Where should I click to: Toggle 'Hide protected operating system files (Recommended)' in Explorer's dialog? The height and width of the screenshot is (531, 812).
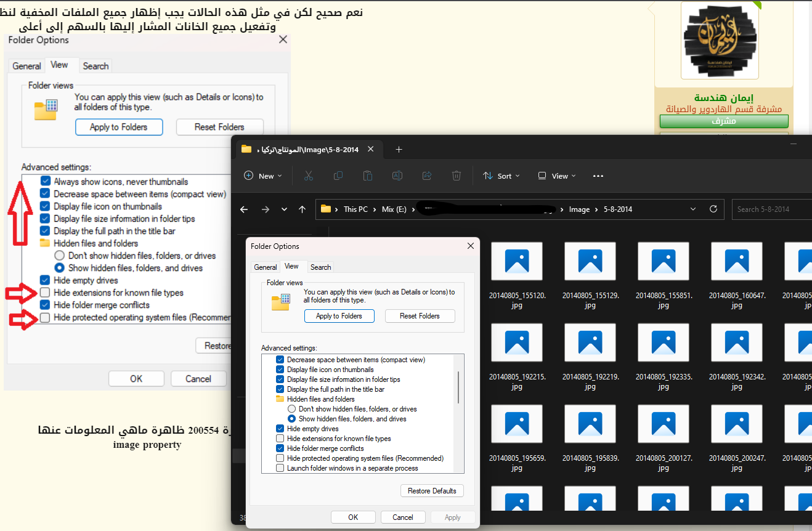coord(280,458)
